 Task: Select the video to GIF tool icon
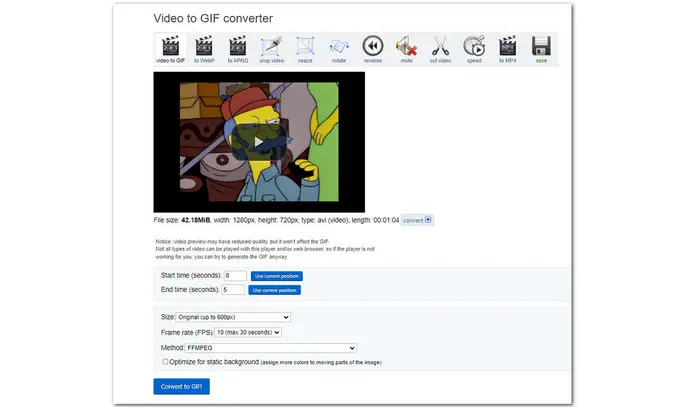click(171, 49)
